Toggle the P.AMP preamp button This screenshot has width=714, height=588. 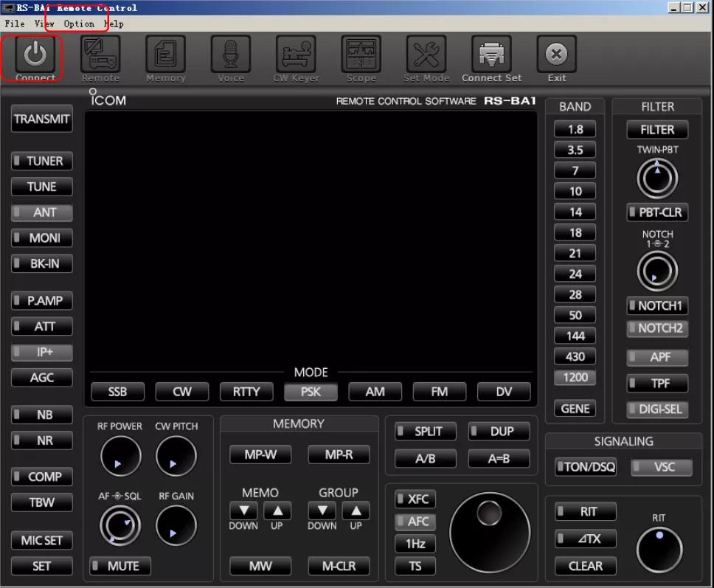(42, 300)
